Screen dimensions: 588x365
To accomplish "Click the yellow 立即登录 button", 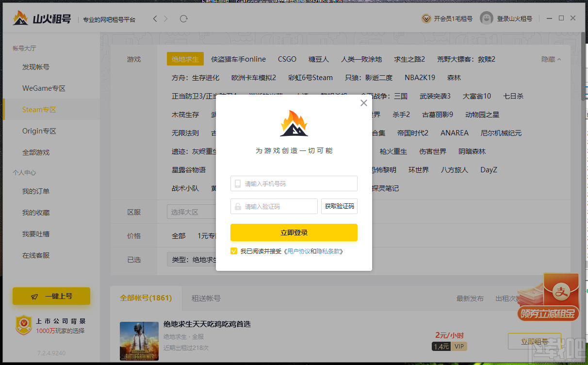I will [x=294, y=232].
